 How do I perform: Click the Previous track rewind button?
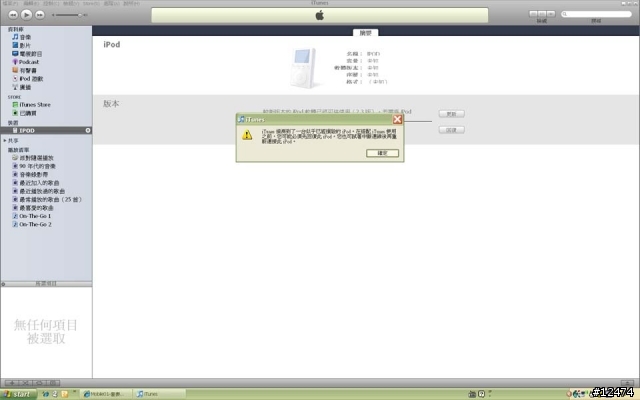[13, 15]
